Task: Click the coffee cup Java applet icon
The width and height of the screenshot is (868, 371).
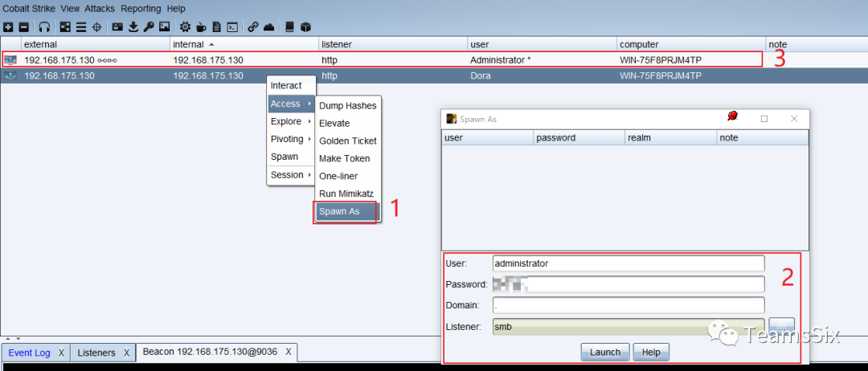Action: pos(201,26)
